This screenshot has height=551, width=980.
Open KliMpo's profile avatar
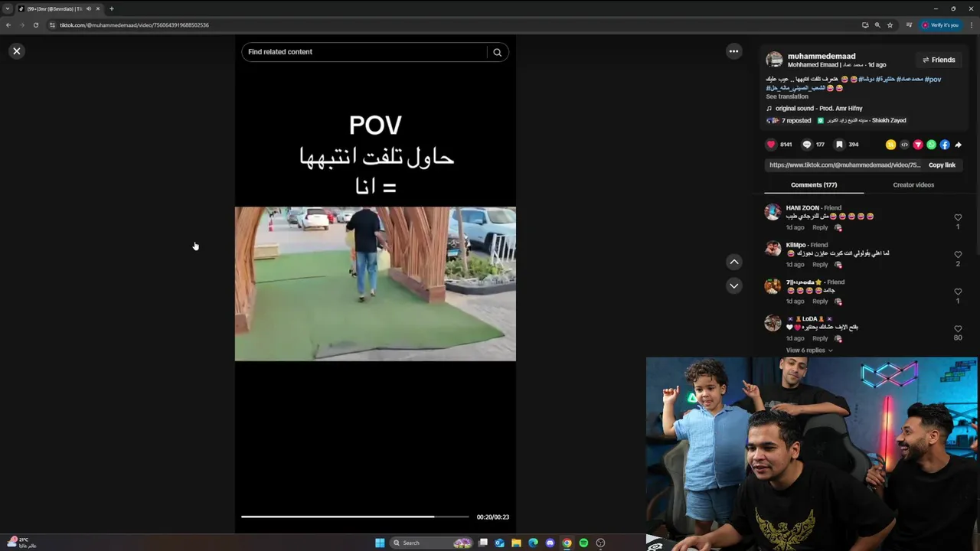[x=773, y=249]
